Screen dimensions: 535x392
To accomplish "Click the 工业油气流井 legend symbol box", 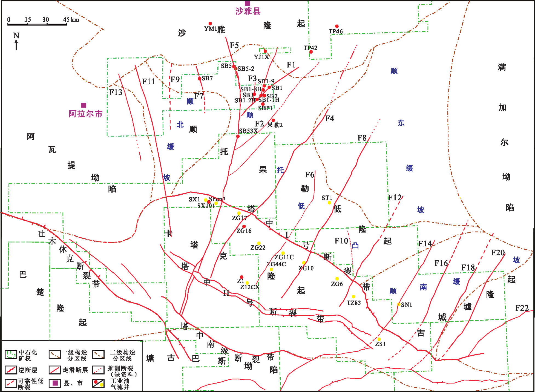I will (98, 383).
